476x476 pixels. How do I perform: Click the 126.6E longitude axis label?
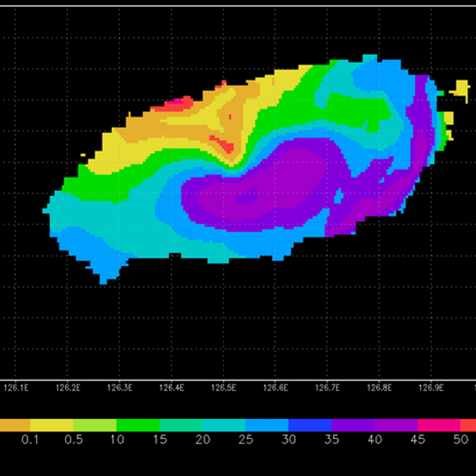pos(276,388)
